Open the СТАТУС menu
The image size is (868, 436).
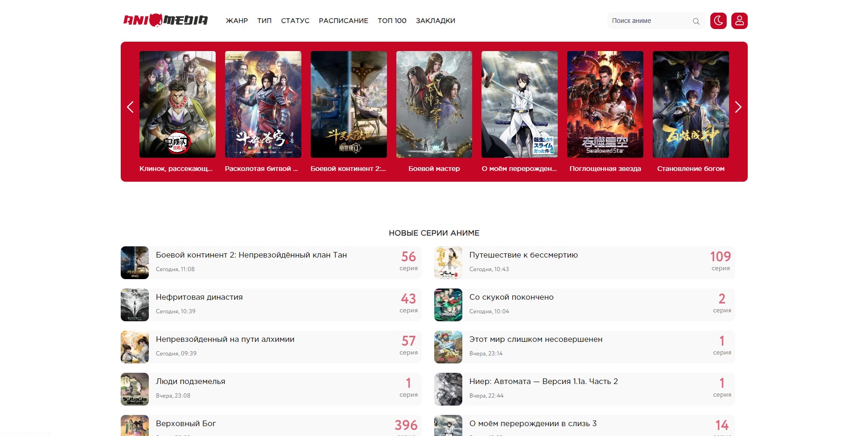(x=295, y=21)
